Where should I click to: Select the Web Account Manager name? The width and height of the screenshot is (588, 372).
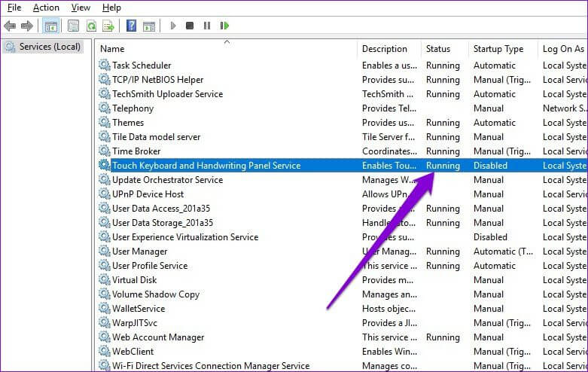coord(158,337)
